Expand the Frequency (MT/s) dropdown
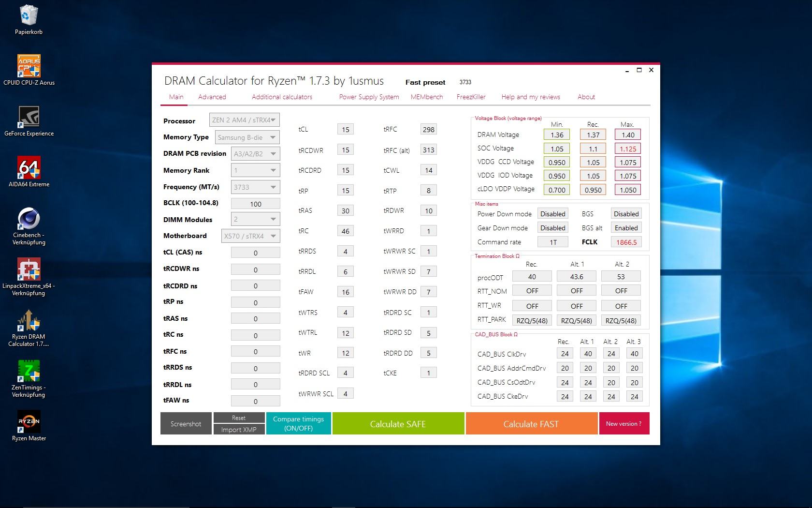The image size is (812, 508). pyautogui.click(x=256, y=187)
